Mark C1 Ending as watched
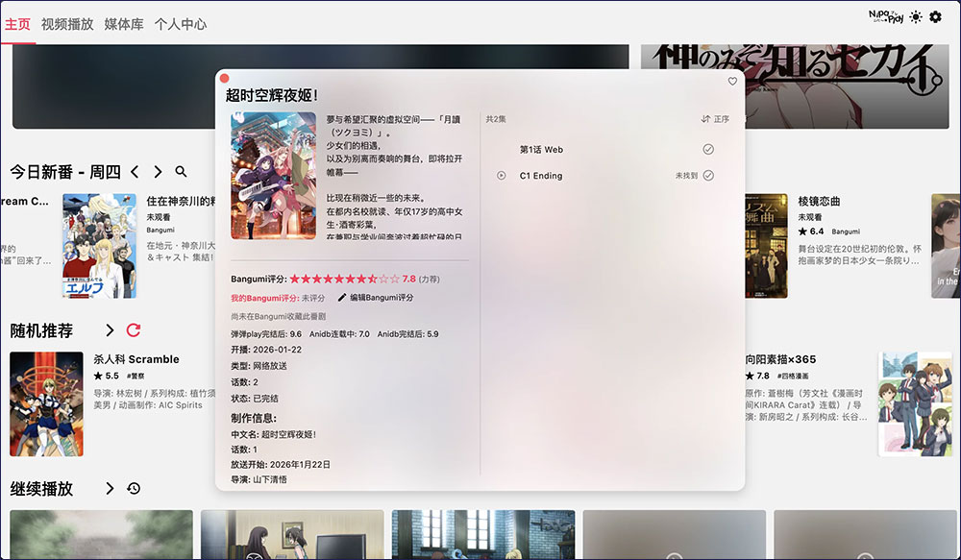The image size is (961, 560). click(708, 175)
